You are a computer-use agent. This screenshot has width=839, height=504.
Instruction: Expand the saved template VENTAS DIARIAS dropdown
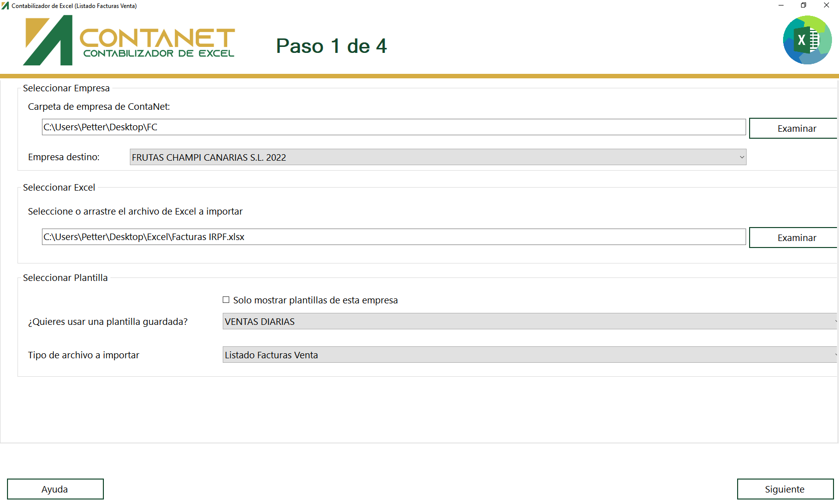530,321
